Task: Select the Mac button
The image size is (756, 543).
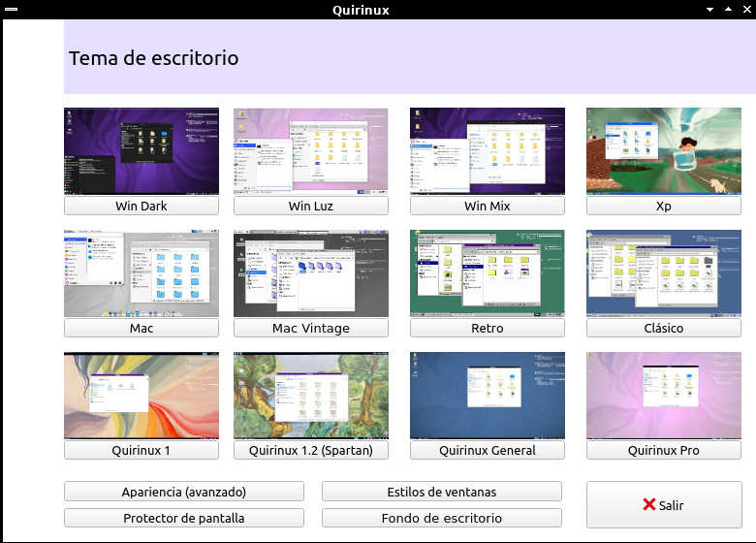Action: [142, 328]
